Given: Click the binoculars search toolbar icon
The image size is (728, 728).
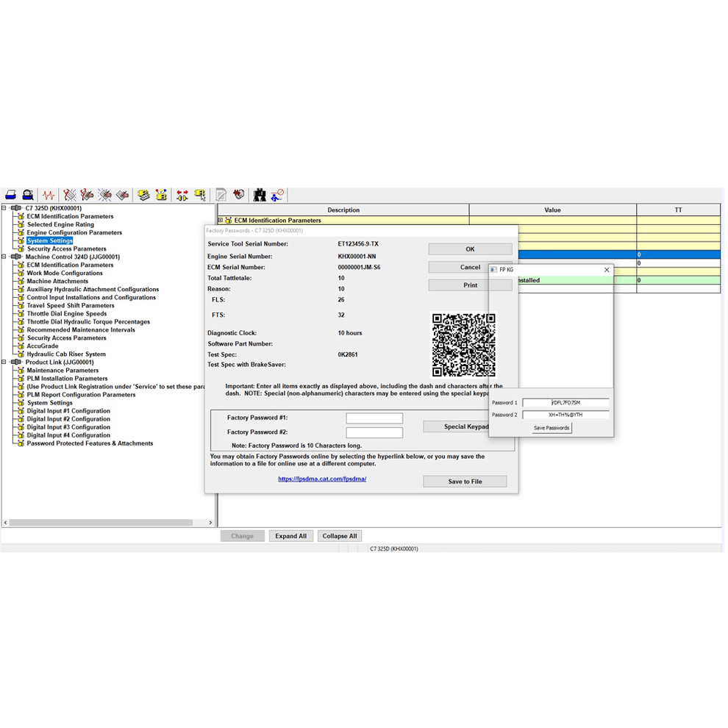Looking at the screenshot, I should click(x=259, y=194).
